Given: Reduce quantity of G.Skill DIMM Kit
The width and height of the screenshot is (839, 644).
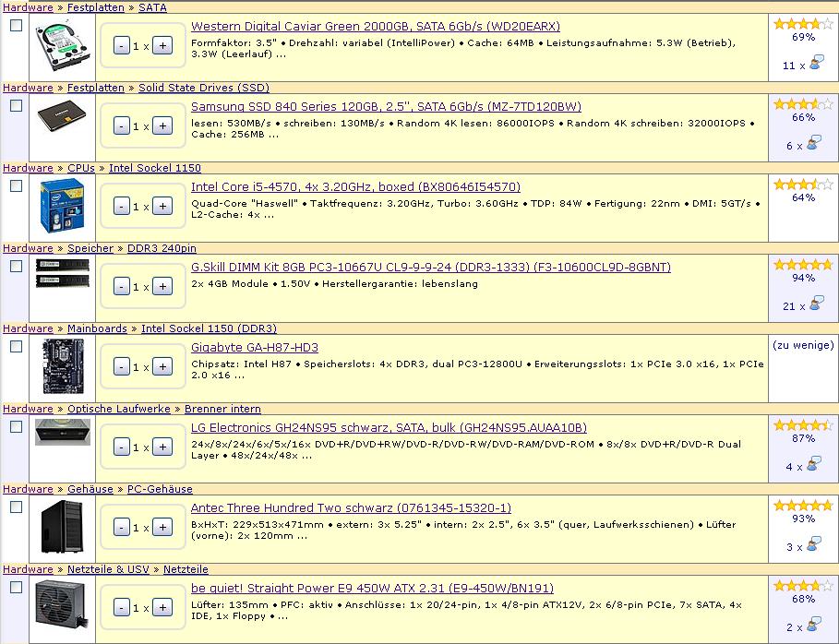Looking at the screenshot, I should (x=122, y=287).
